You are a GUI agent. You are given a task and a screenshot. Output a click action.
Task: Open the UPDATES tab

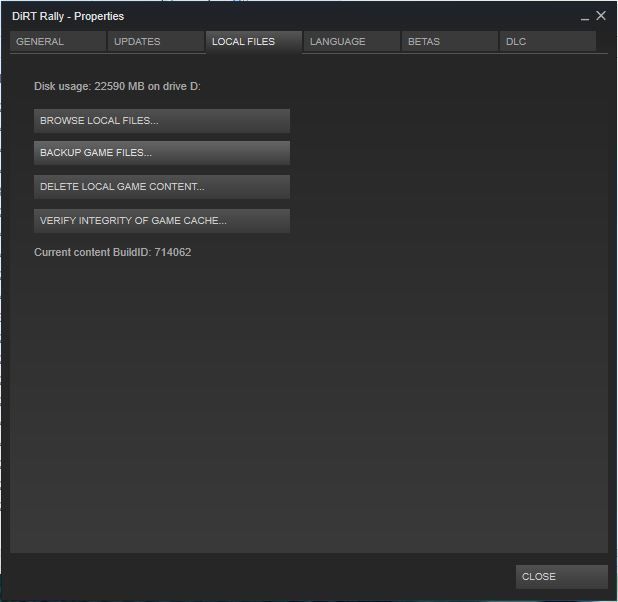156,41
